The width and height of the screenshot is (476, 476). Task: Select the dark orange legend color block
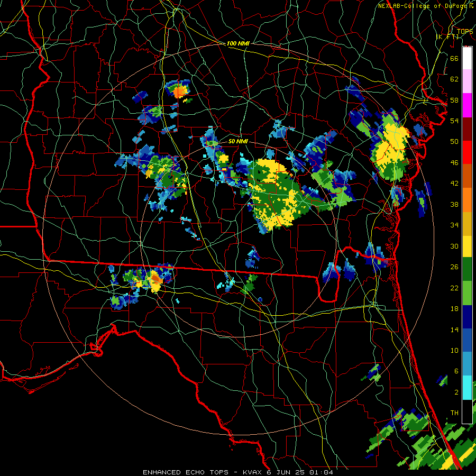(x=467, y=176)
